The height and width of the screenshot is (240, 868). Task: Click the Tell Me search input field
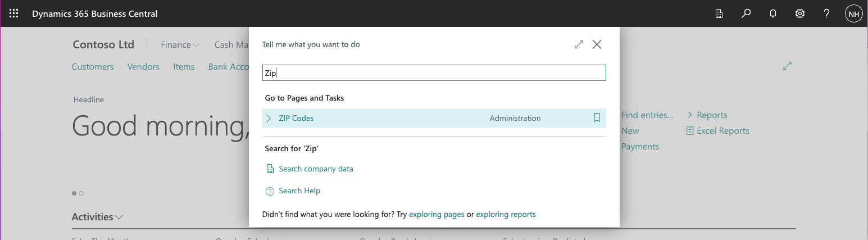click(x=434, y=73)
